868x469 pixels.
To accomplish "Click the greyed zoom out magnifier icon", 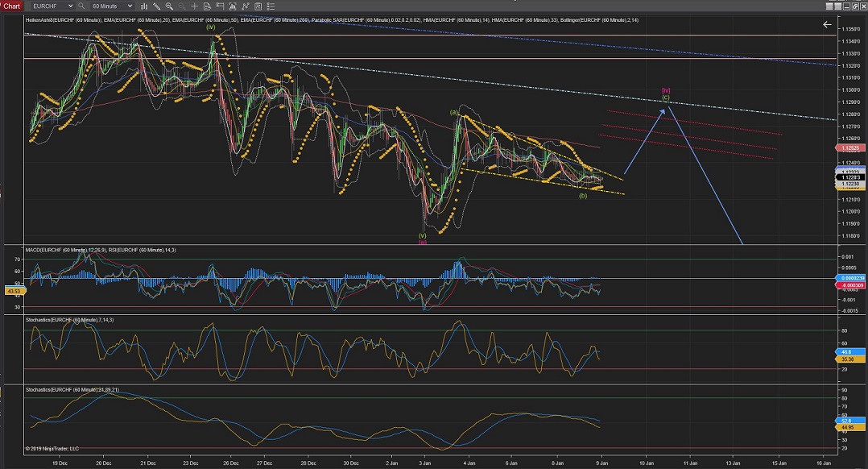I will (182, 6).
